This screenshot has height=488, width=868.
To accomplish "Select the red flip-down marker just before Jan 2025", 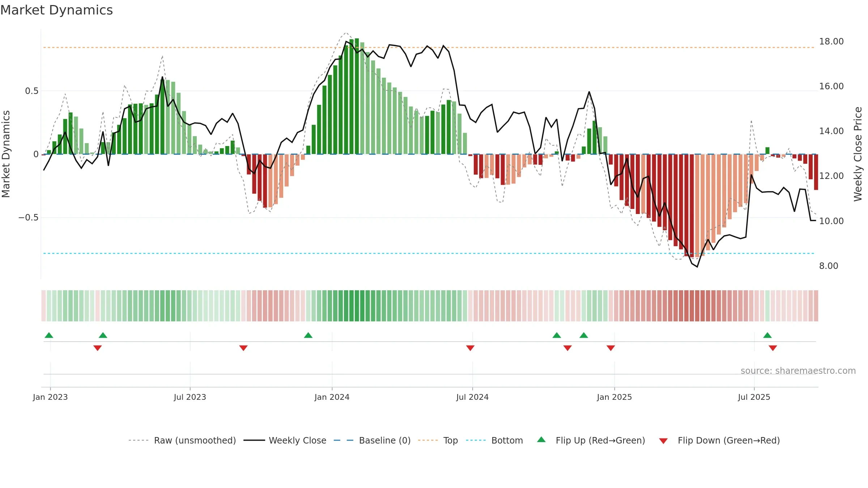I will point(611,348).
